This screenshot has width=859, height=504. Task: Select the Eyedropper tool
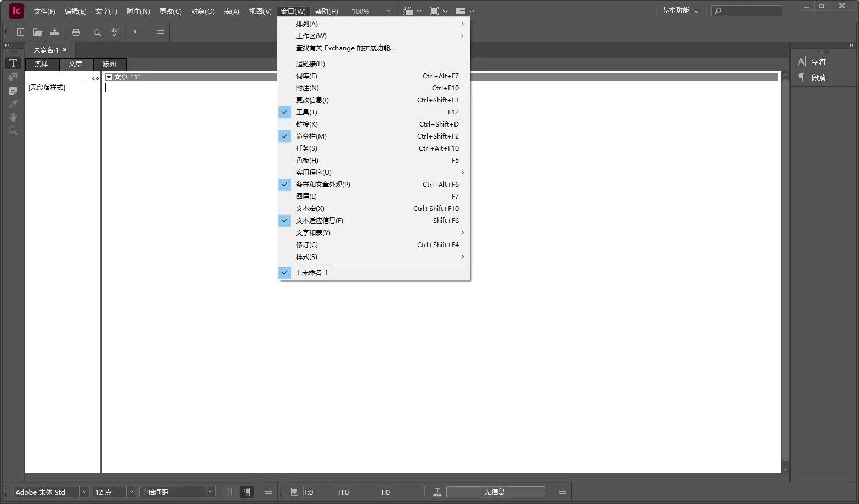[x=13, y=104]
